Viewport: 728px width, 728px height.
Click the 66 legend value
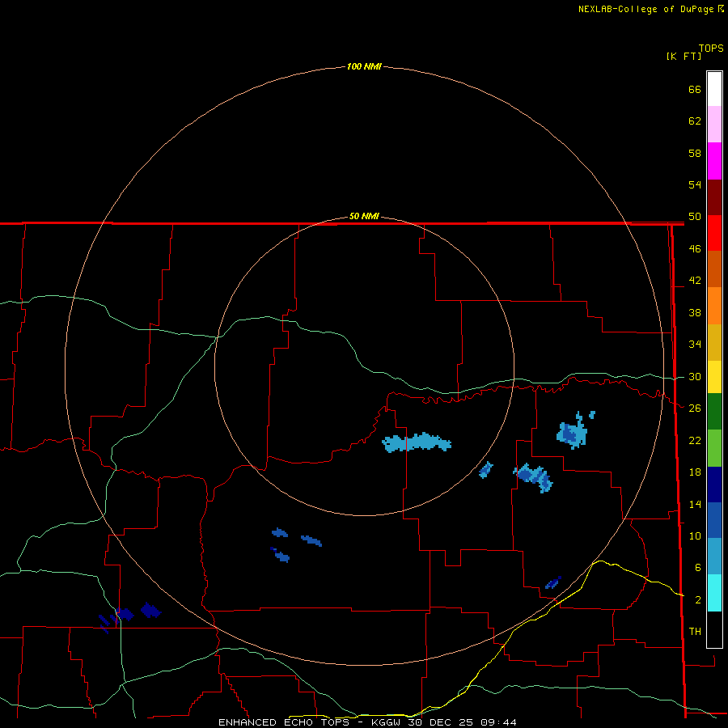(695, 90)
